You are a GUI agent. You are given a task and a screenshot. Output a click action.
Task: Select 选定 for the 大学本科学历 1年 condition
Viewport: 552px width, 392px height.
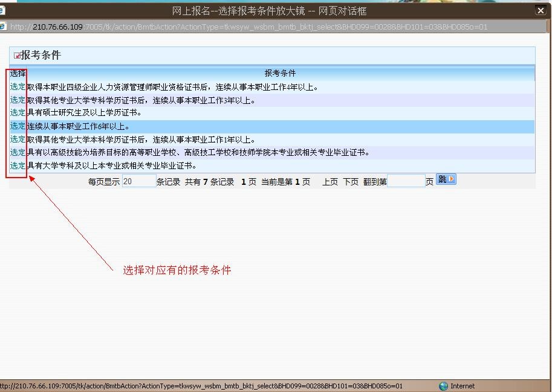pos(18,140)
